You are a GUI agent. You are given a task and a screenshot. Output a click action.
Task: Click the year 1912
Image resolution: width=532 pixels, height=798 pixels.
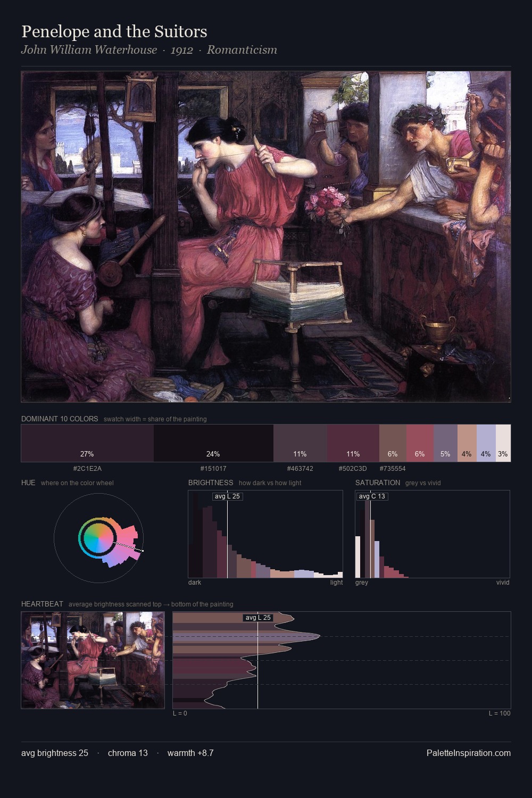click(x=182, y=50)
